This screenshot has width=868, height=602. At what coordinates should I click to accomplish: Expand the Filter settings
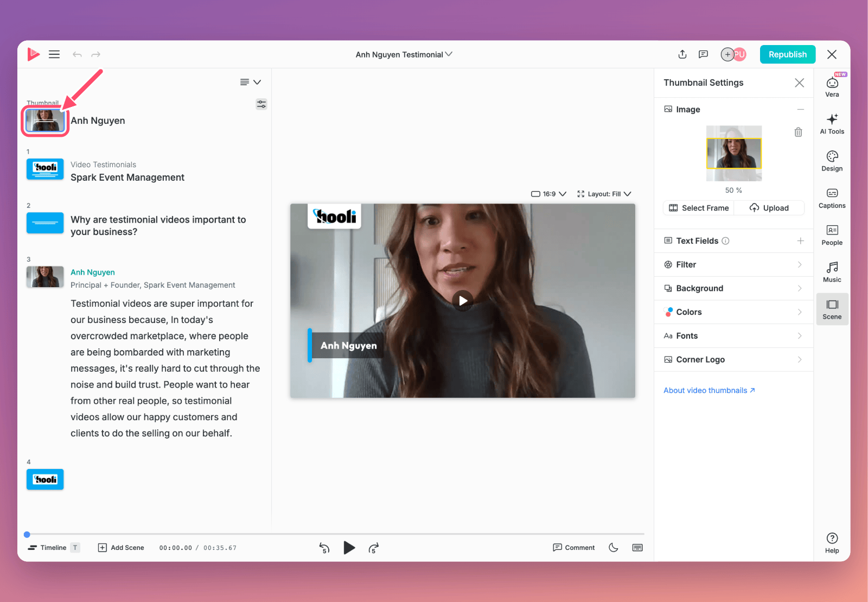pos(733,265)
